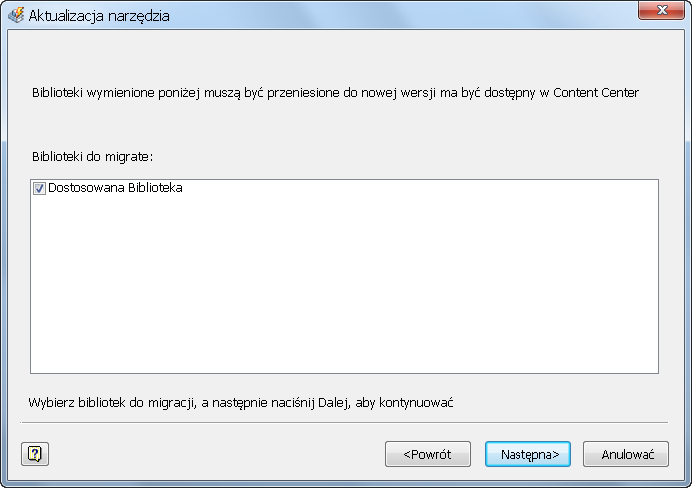The image size is (692, 488).
Task: Click empty space inside the libraries list
Action: (x=344, y=290)
